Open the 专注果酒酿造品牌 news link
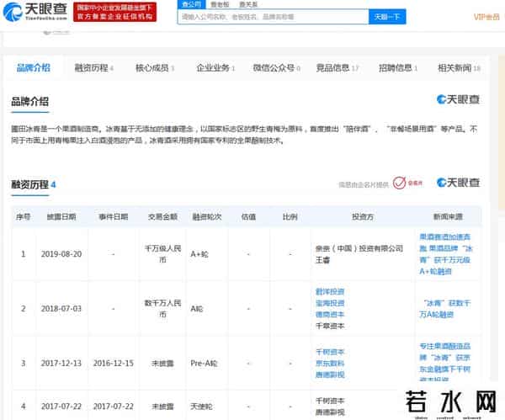 (445, 363)
